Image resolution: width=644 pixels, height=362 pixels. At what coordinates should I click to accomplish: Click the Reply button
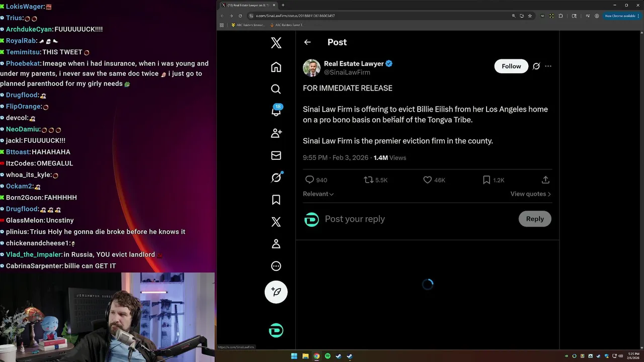pos(535,219)
